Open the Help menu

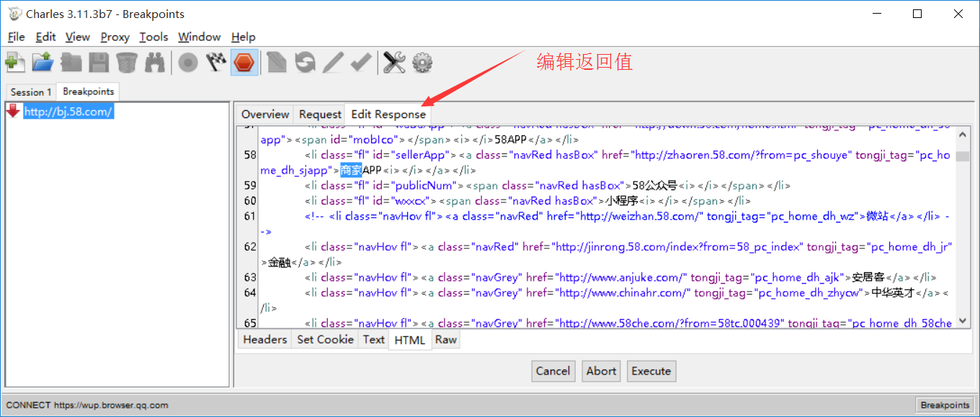244,37
